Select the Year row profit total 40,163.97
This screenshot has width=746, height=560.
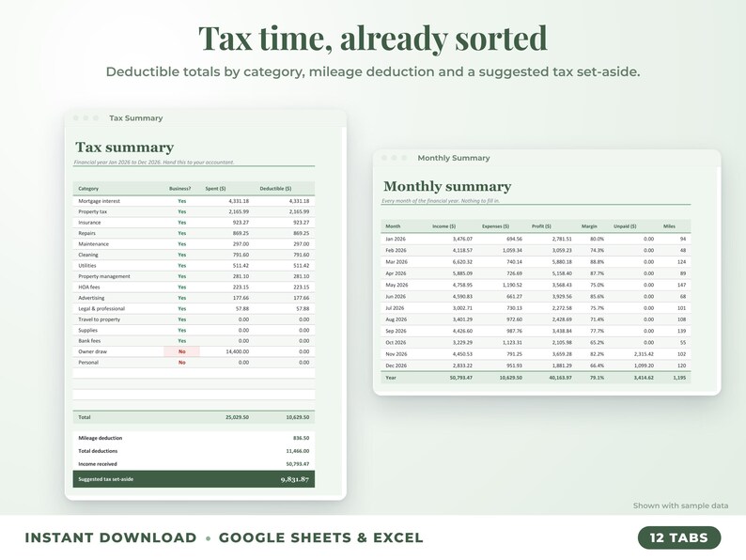click(x=561, y=378)
